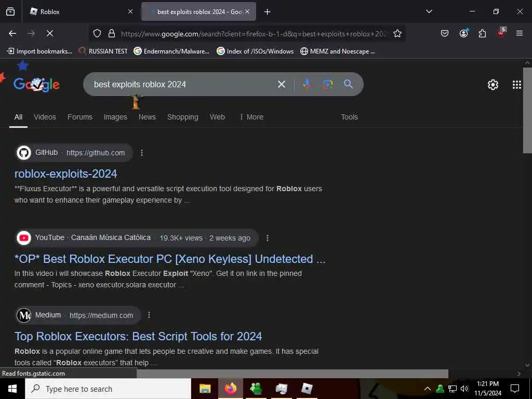
Task: Submit search with the magnifier icon
Action: pos(348,84)
